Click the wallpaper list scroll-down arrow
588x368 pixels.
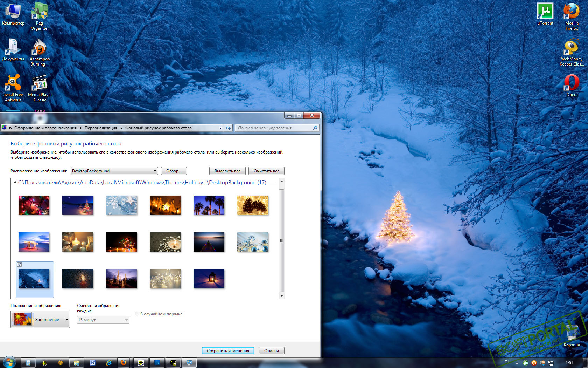click(282, 296)
